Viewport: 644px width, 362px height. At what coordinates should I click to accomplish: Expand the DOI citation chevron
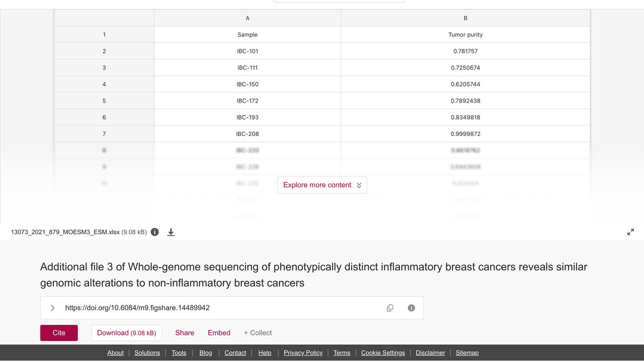click(x=53, y=308)
